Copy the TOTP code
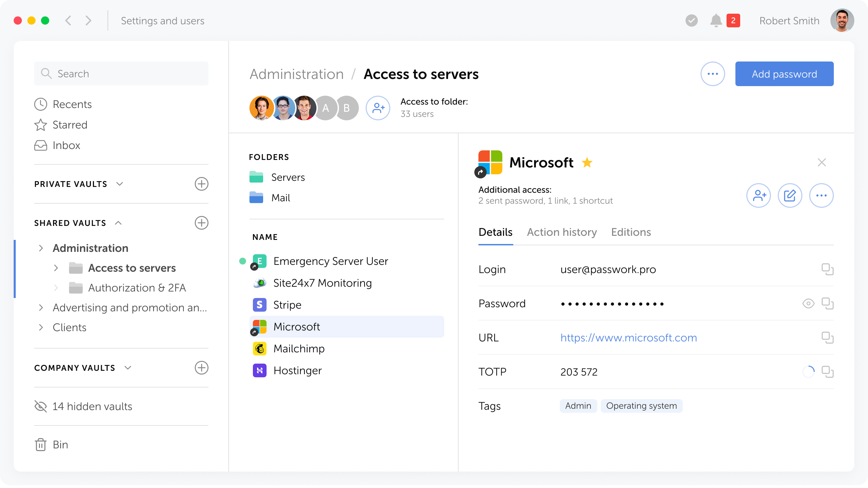868x488 pixels. [827, 372]
